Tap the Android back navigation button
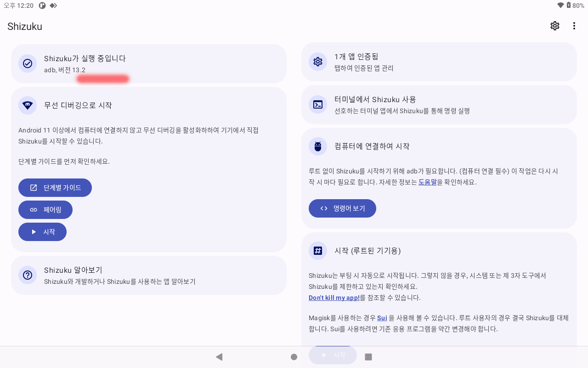Screen dimensions: 588x368 pos(219,356)
